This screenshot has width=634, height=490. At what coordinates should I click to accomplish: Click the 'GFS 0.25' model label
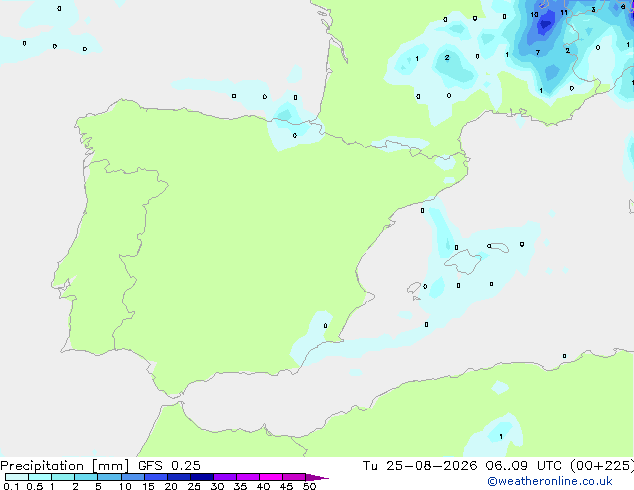pos(169,466)
